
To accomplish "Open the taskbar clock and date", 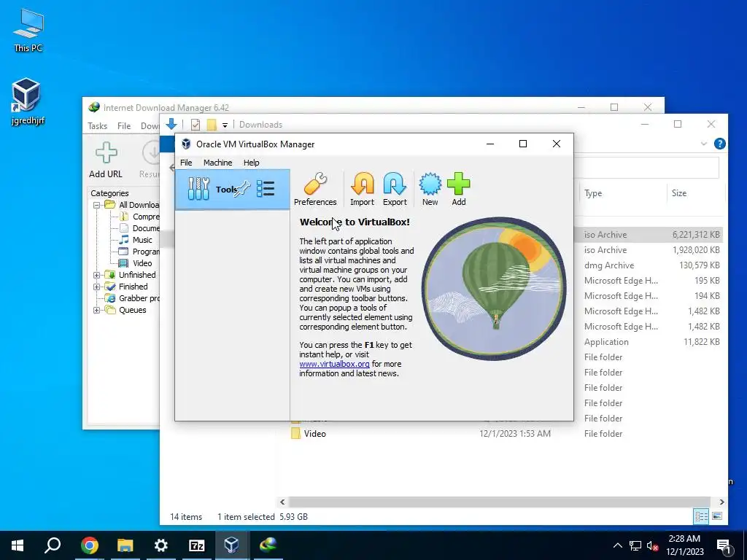I will (x=684, y=545).
